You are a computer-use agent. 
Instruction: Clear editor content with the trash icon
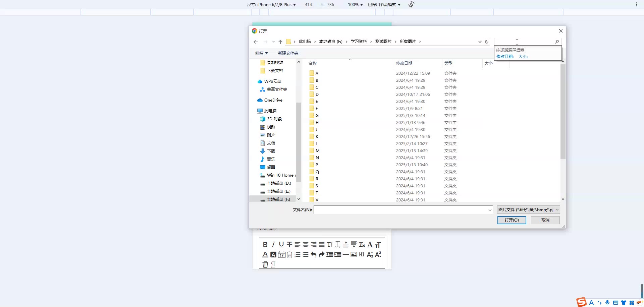pos(265,264)
